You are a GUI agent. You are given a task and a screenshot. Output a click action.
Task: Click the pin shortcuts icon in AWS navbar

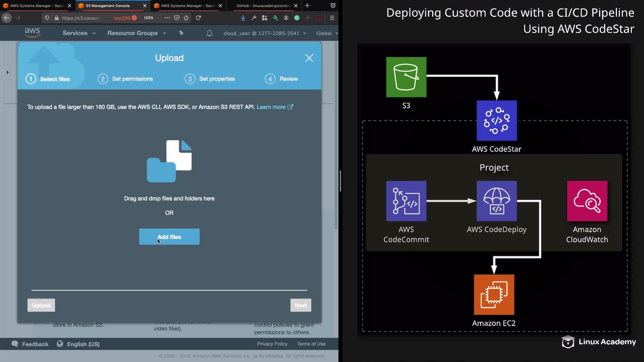(181, 33)
